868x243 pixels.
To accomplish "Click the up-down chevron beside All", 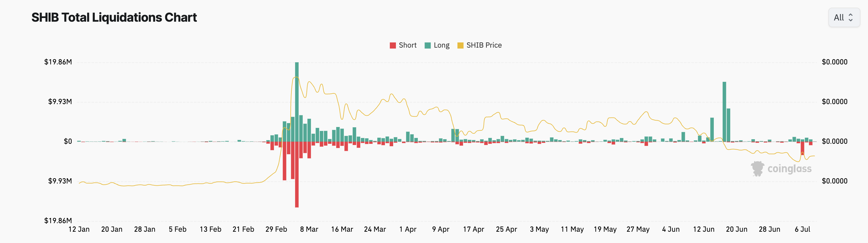I will click(x=851, y=17).
